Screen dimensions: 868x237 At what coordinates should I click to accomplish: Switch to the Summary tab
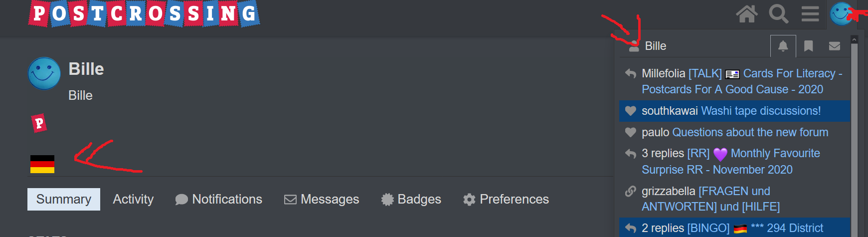coord(64,199)
